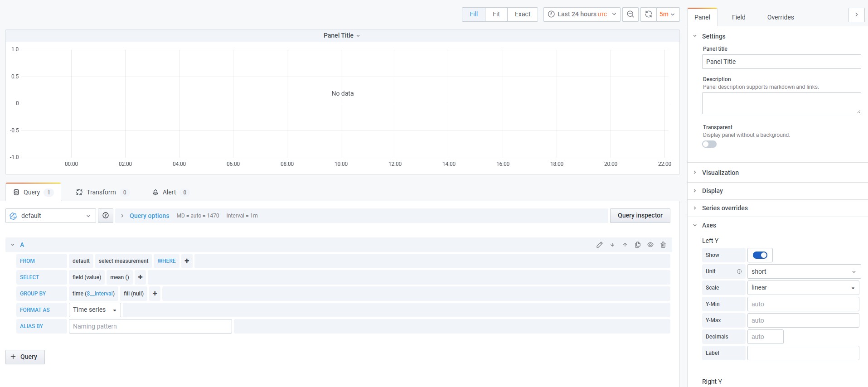The image size is (868, 387).
Task: Open the Overrides tab
Action: [x=780, y=17]
